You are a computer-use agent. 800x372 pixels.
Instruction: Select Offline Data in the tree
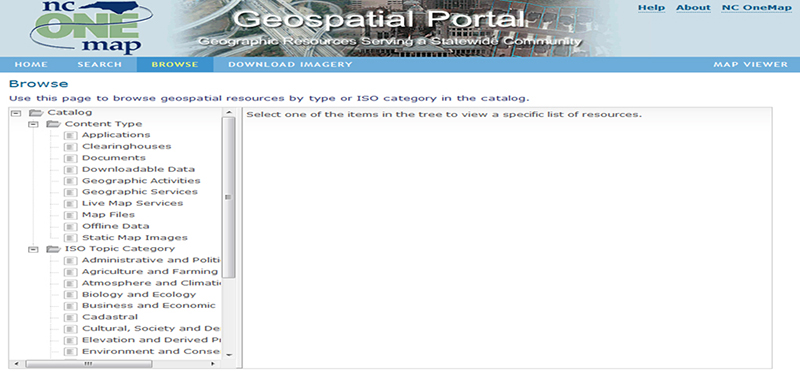[x=116, y=226]
